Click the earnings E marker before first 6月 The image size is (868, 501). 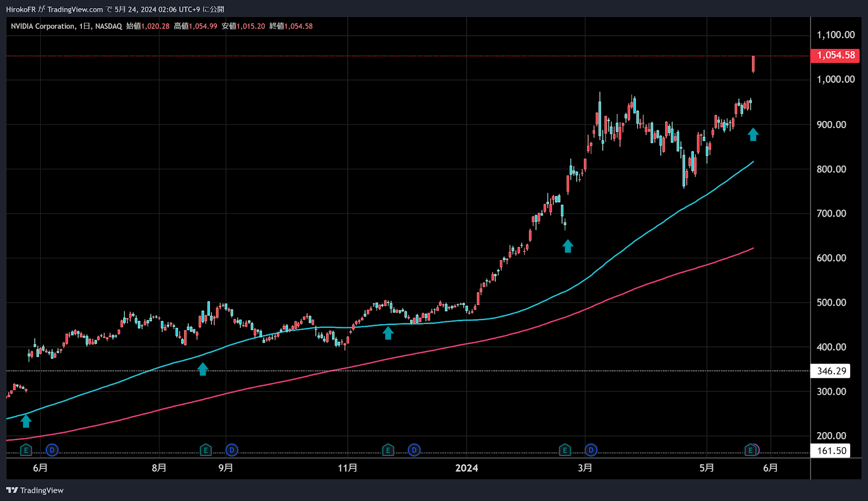(25, 450)
